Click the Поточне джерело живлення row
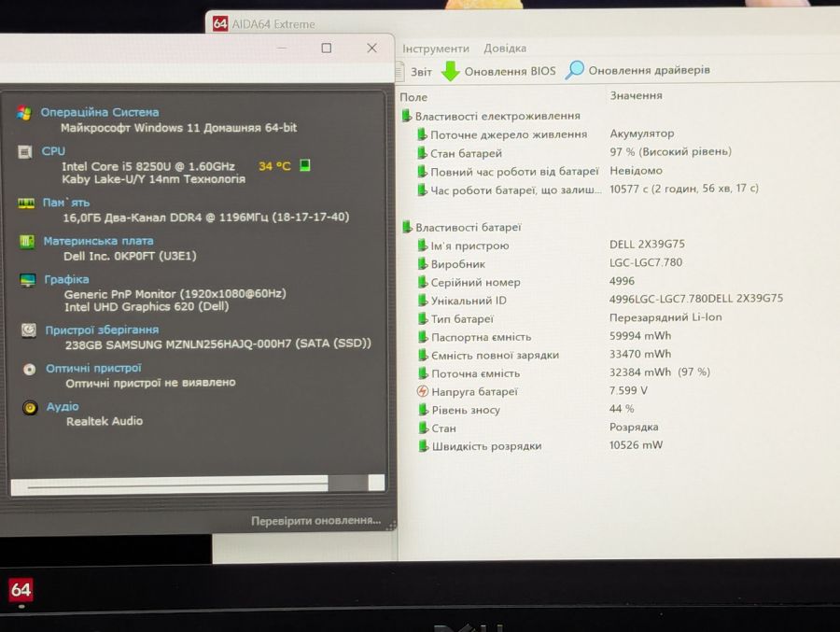The width and height of the screenshot is (840, 632). click(545, 134)
